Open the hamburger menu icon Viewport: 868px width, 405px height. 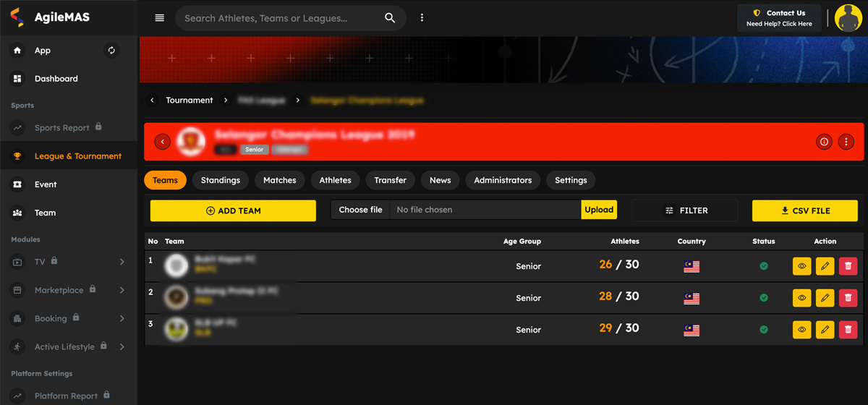coord(160,18)
